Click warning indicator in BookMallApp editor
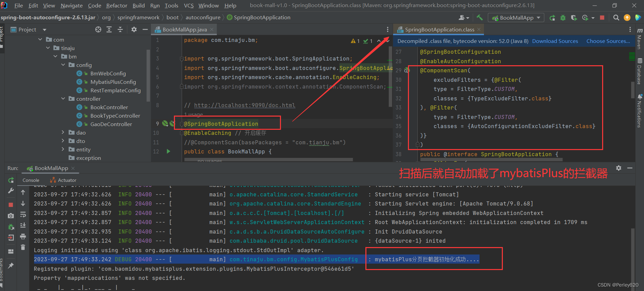644x291 pixels. click(355, 41)
